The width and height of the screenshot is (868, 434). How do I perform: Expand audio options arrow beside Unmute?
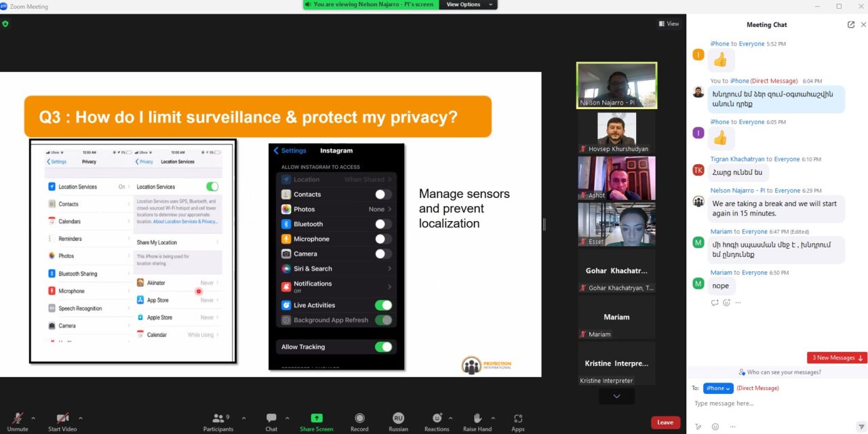coord(33,418)
